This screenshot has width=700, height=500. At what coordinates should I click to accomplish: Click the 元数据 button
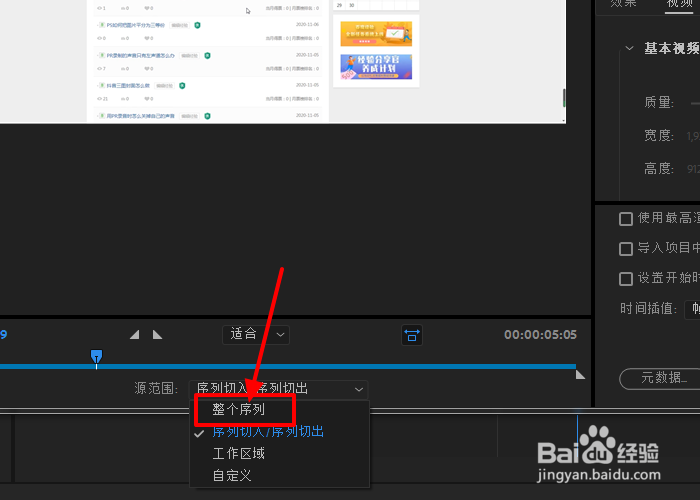point(660,379)
